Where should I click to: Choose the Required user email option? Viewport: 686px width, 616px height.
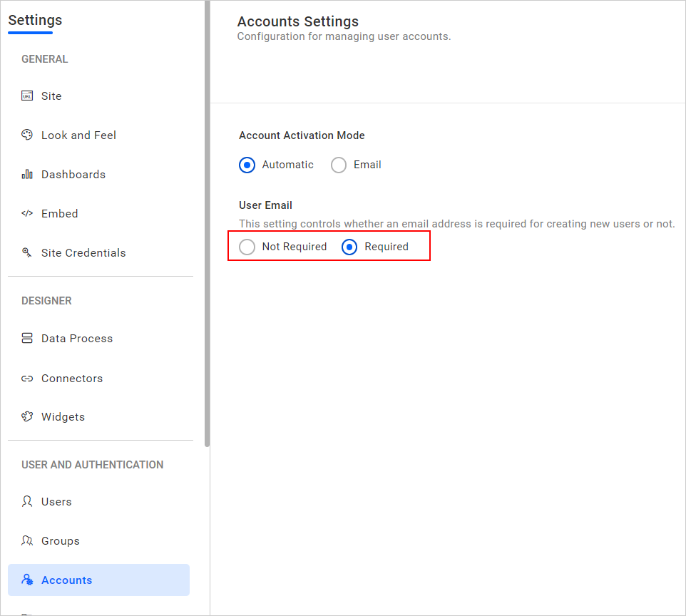click(349, 247)
